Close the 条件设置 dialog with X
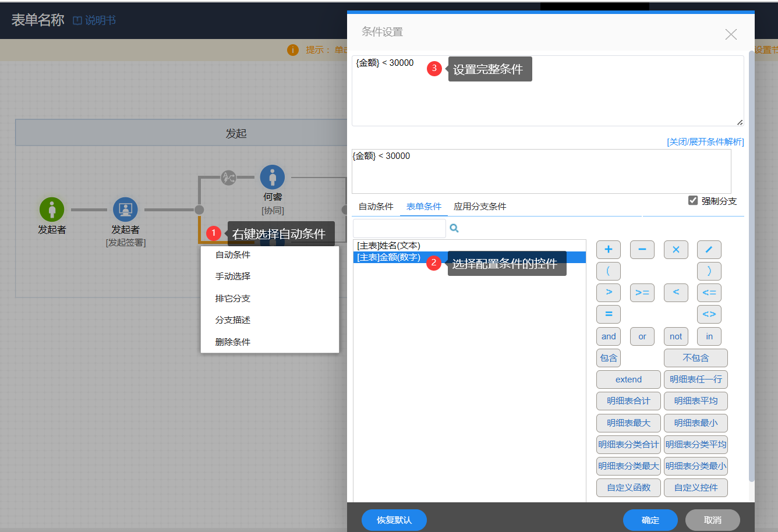The height and width of the screenshot is (532, 778). [x=731, y=34]
